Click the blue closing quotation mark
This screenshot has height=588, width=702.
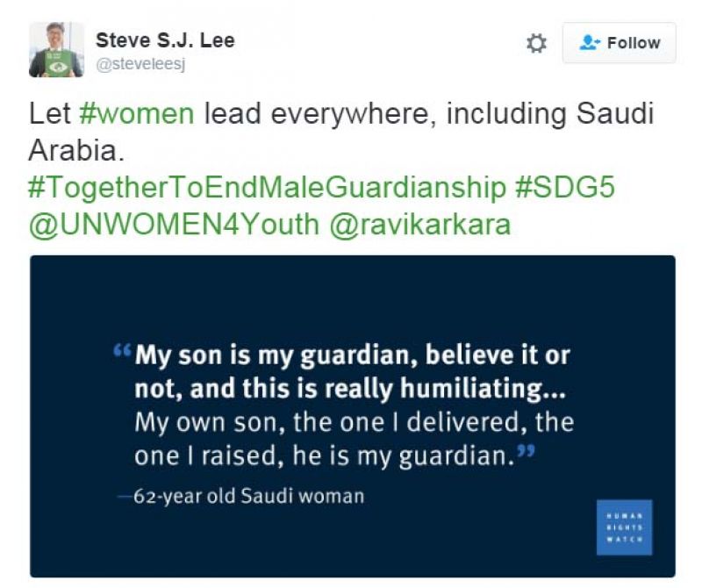pyautogui.click(x=525, y=449)
